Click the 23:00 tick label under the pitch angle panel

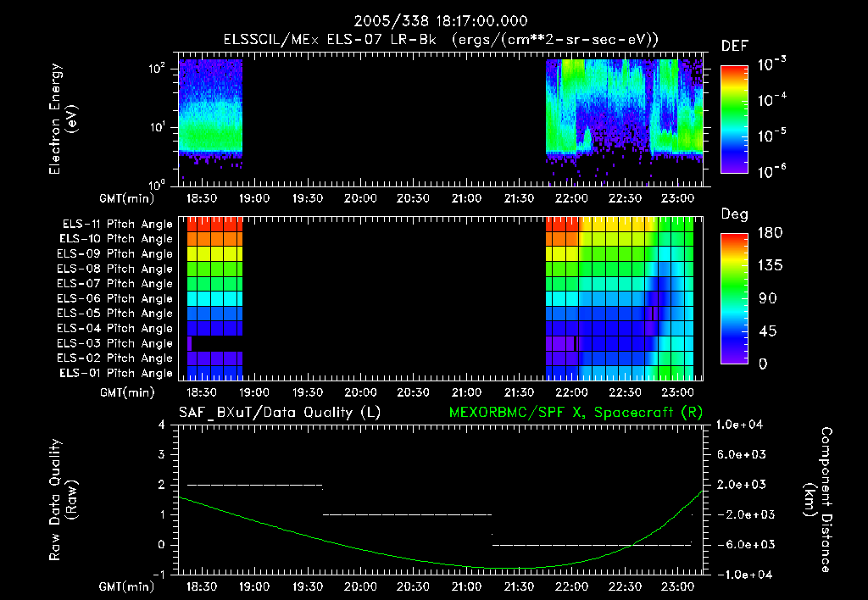pyautogui.click(x=677, y=392)
